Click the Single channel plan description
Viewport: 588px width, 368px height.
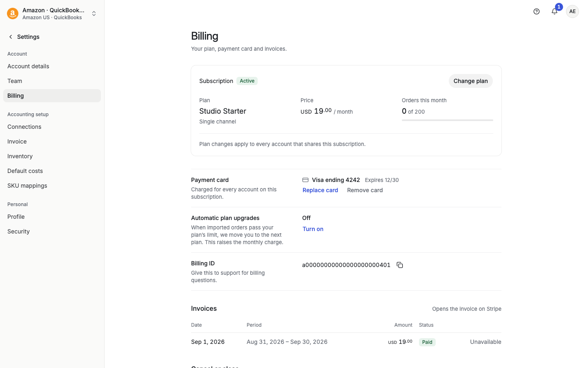218,121
